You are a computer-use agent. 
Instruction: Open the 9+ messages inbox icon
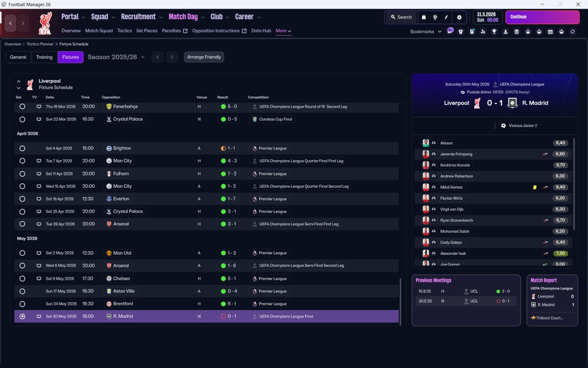point(450,31)
